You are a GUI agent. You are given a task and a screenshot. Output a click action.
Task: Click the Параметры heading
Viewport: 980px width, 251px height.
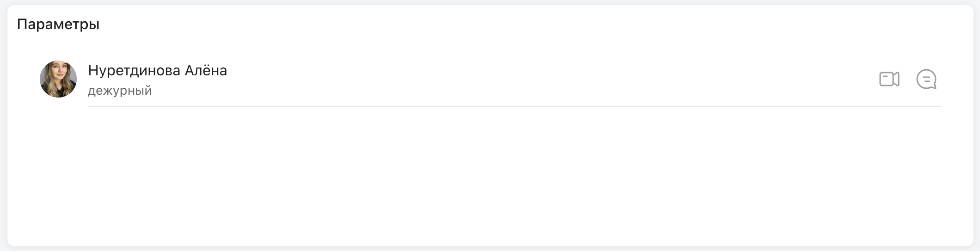pyautogui.click(x=58, y=24)
